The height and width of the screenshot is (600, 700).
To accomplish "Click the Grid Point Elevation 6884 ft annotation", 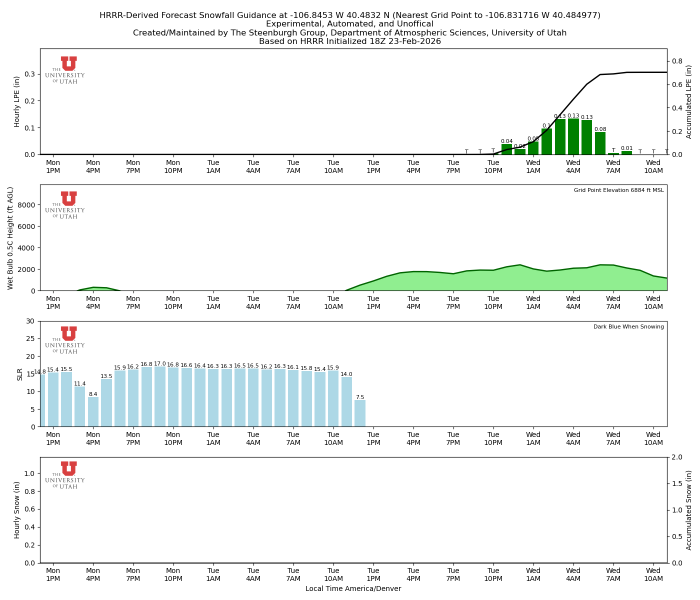I will [618, 190].
